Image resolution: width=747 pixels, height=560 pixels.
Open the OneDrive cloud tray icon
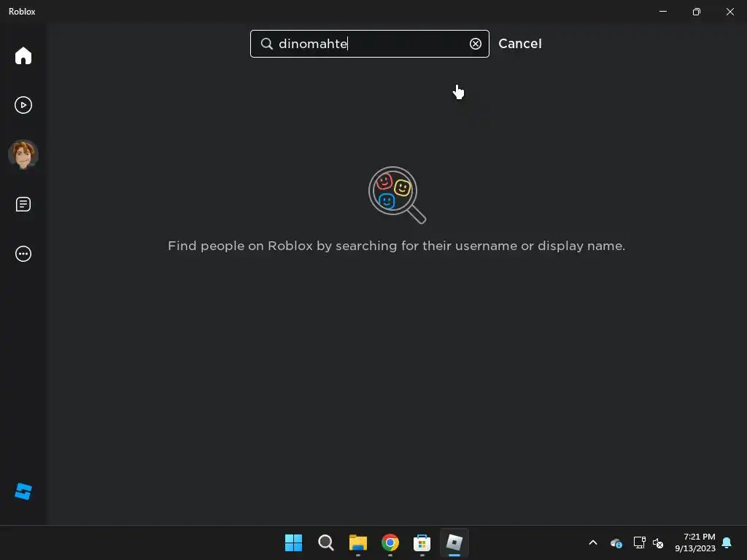(616, 542)
